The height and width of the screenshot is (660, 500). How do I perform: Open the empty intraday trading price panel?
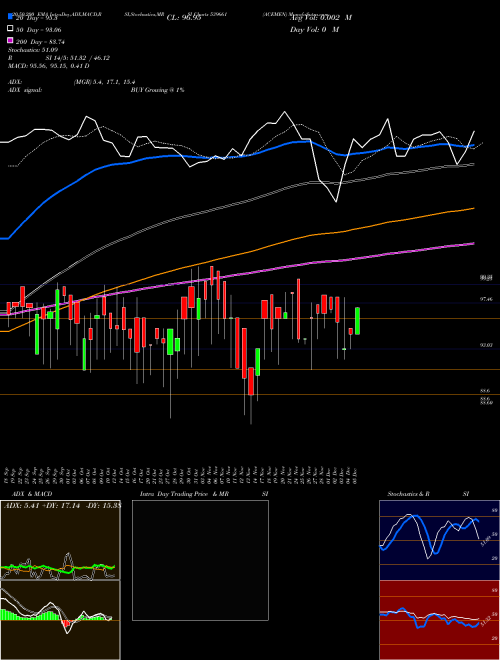click(200, 560)
